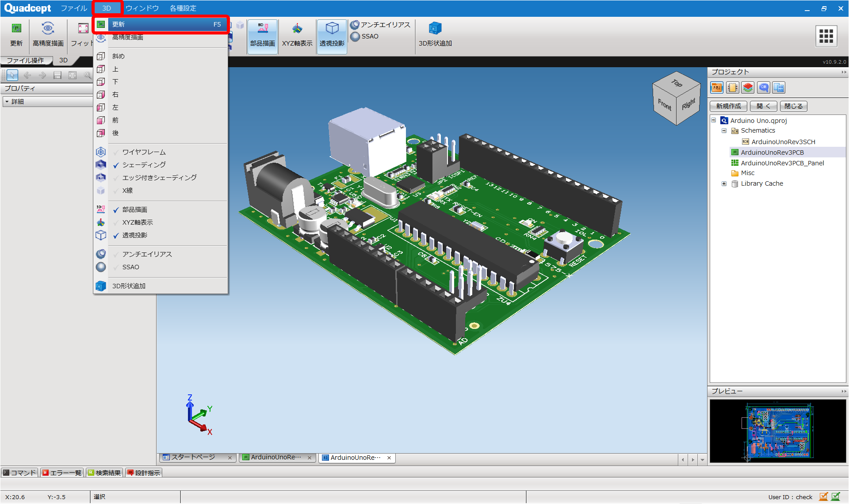Click the Top face of view cube
This screenshot has width=849, height=504.
tap(677, 83)
